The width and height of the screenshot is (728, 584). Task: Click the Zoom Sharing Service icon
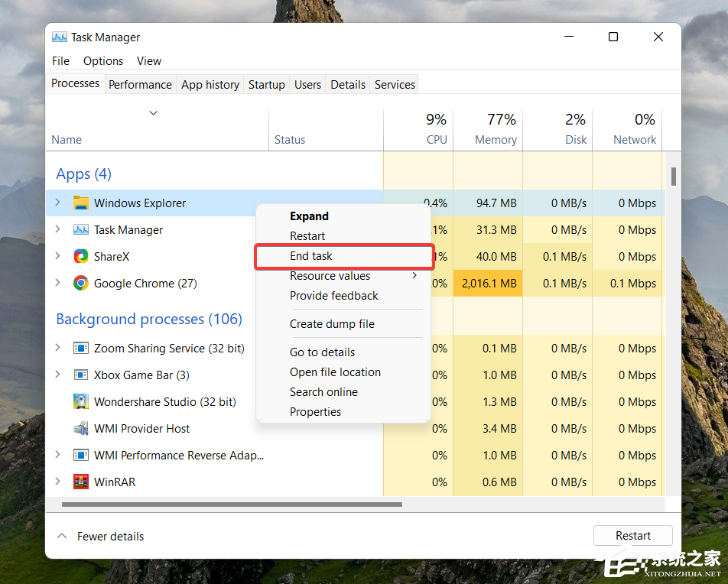(x=81, y=348)
